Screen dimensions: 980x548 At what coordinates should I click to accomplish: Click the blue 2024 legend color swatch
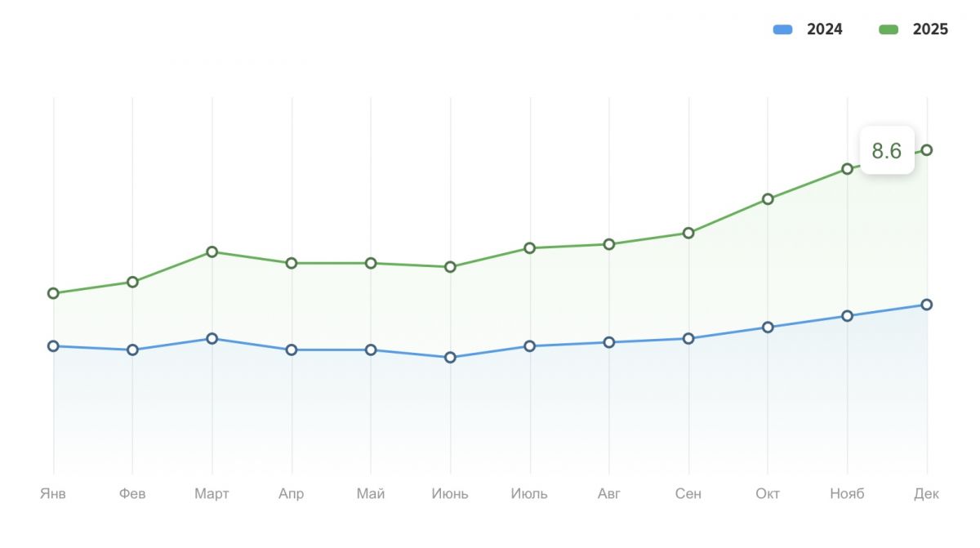click(x=783, y=29)
